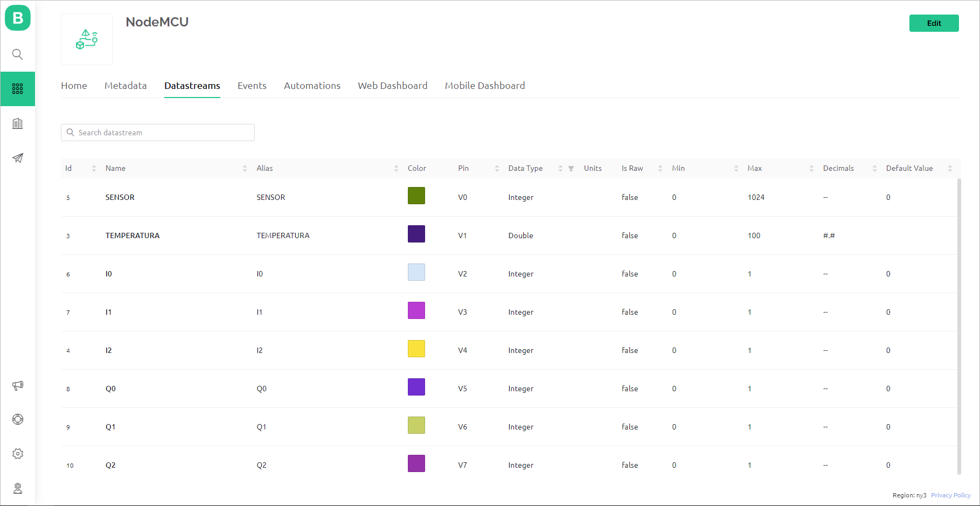Go to the Web Dashboard tab

tap(393, 86)
